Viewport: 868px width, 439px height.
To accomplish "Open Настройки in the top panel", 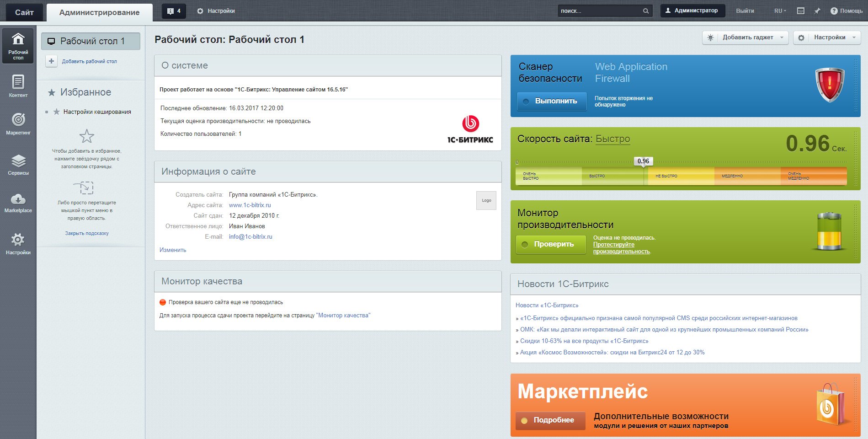I will [216, 11].
